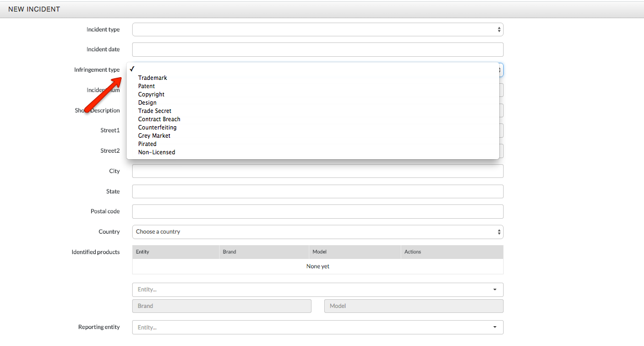Choose Trade Secret option
Screen dimensions: 644x346
[155, 111]
